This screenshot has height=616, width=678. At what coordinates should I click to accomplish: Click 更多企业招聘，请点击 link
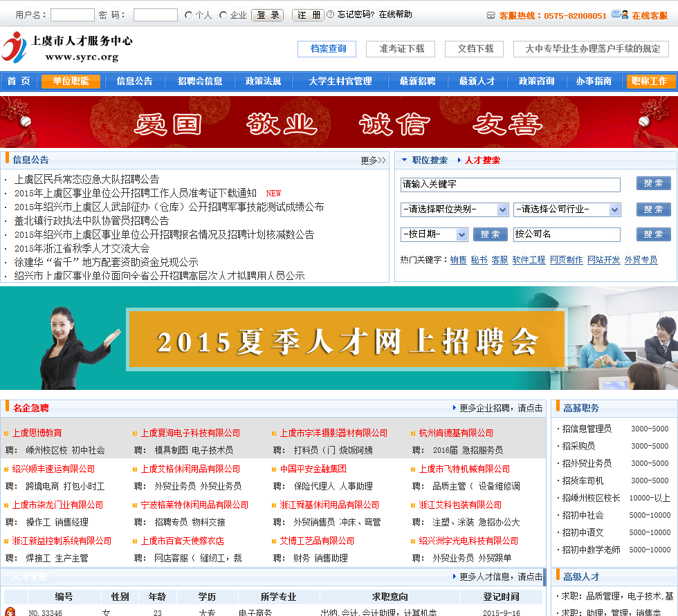(x=501, y=408)
